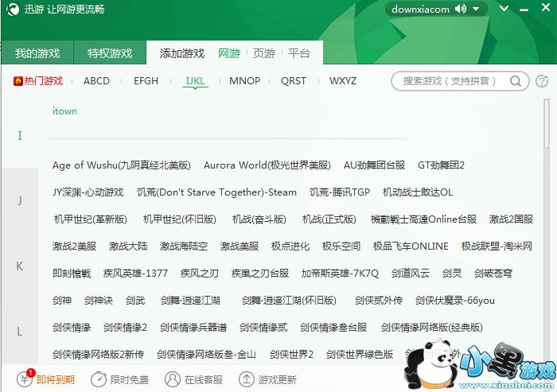Select 饥荒(Don't Starve Together)-Steam
This screenshot has height=392, width=557.
coord(216,192)
